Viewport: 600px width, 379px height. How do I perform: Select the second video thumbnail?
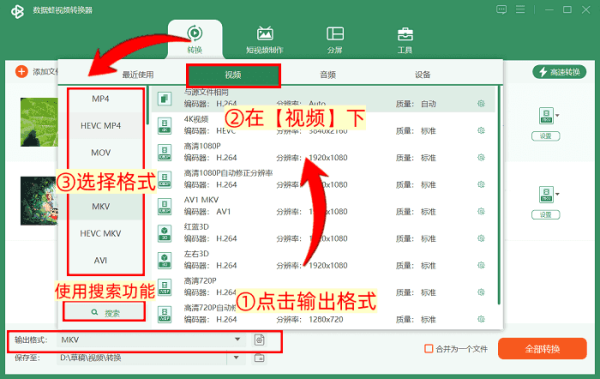[x=39, y=201]
